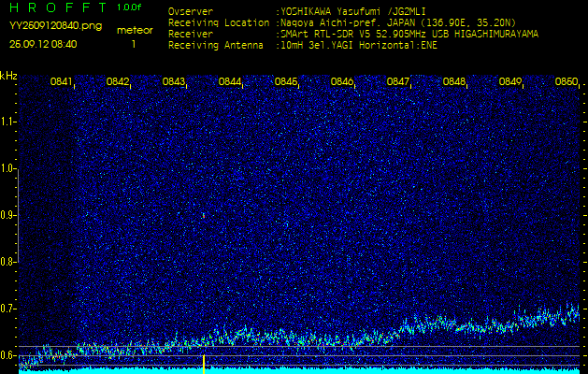Image resolution: width=588 pixels, height=374 pixels.
Task: Click the orange dot in the spectrogram
Action: click(x=203, y=216)
